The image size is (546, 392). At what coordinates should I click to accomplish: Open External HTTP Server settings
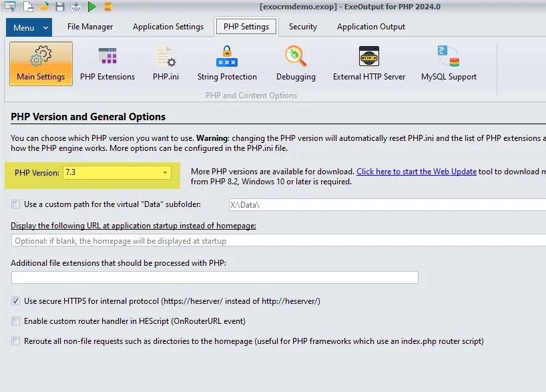[x=369, y=63]
